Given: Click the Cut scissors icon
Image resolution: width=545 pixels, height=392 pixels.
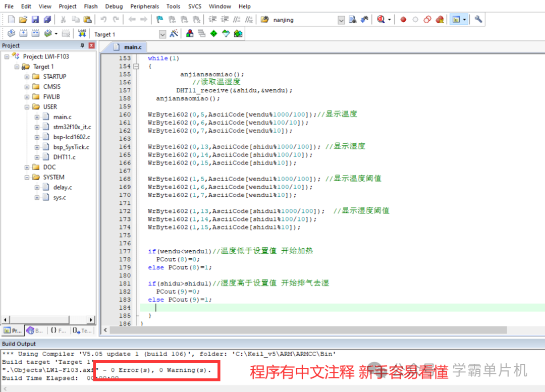Looking at the screenshot, I should pos(63,20).
